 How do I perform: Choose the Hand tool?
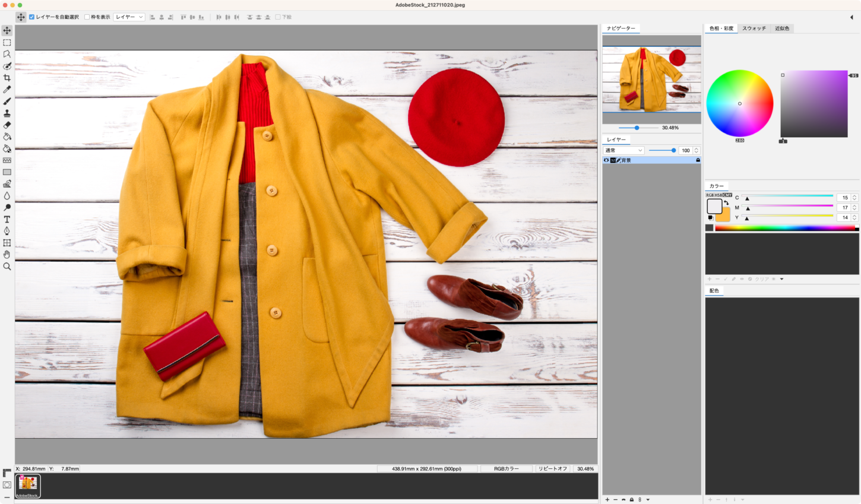pyautogui.click(x=7, y=255)
